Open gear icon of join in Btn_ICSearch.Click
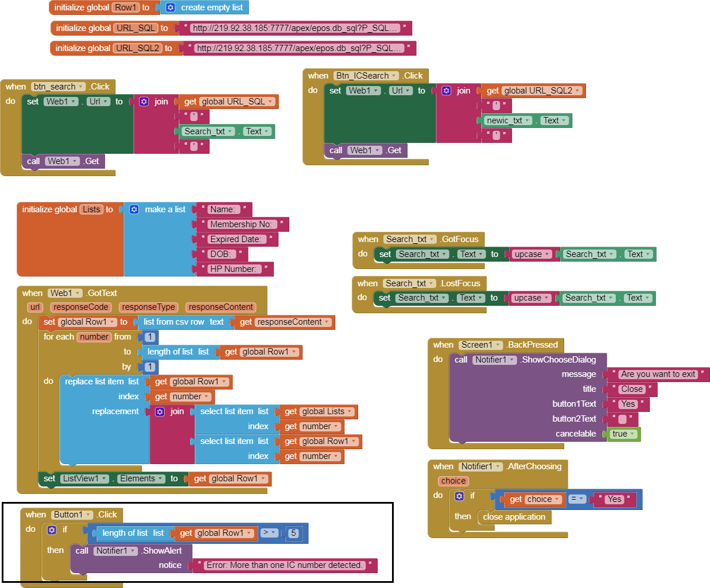This screenshot has height=588, width=710. point(446,91)
